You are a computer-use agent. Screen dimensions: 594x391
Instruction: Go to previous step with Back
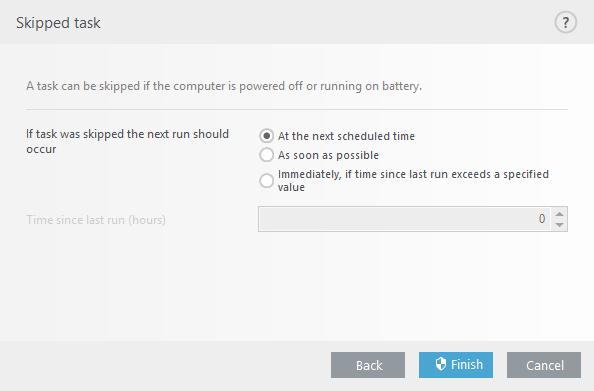(x=368, y=365)
